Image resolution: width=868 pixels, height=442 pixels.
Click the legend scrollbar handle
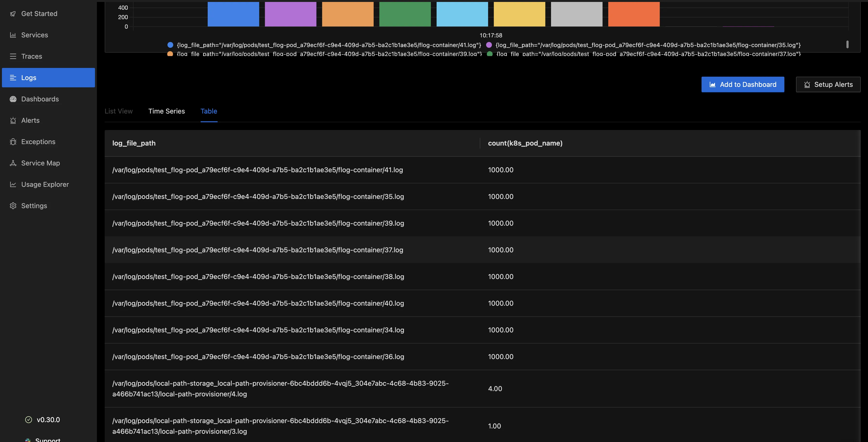click(x=847, y=45)
